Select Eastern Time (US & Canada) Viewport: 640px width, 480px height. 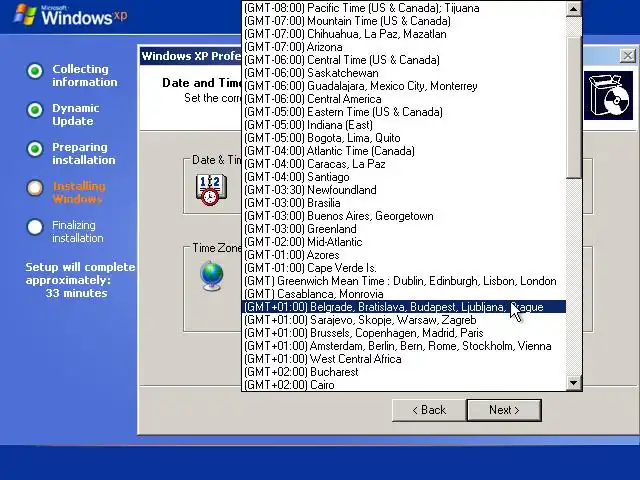[x=404, y=112]
